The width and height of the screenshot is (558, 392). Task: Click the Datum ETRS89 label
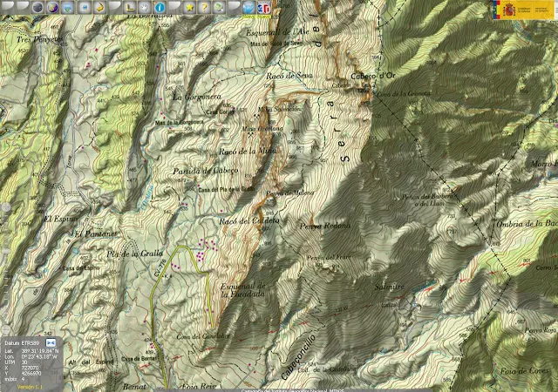pos(22,343)
